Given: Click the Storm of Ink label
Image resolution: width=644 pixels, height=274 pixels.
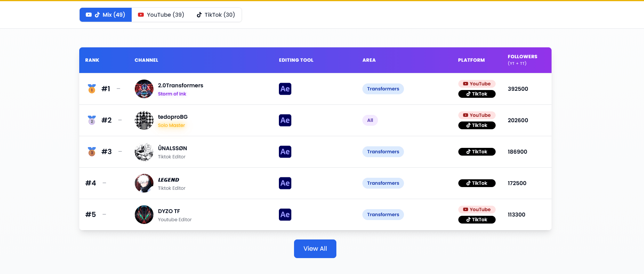Looking at the screenshot, I should pos(172,94).
